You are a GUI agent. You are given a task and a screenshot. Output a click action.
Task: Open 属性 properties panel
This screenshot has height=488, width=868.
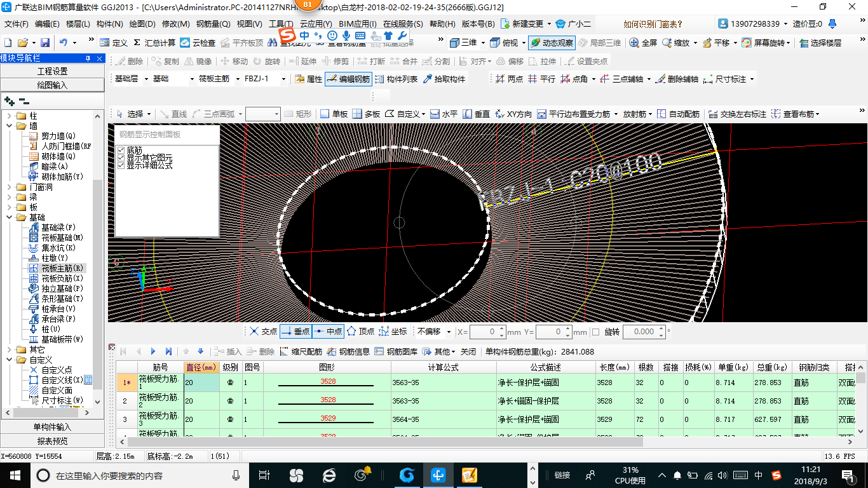tap(309, 79)
